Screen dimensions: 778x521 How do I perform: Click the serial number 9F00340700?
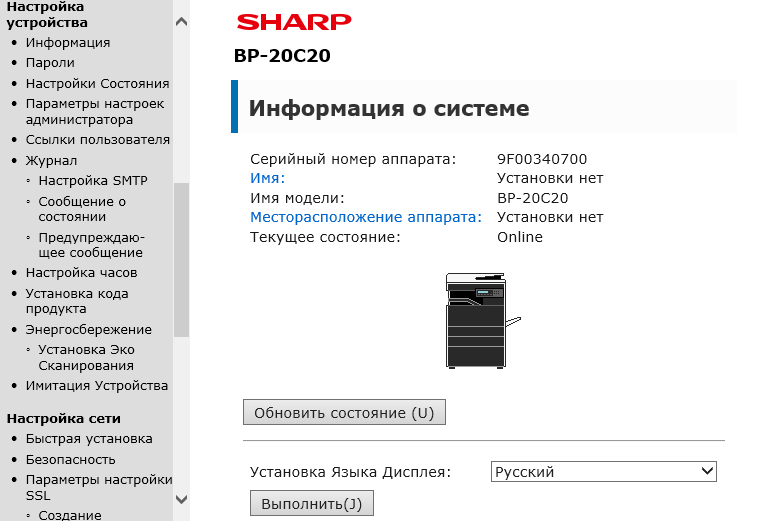coord(542,159)
